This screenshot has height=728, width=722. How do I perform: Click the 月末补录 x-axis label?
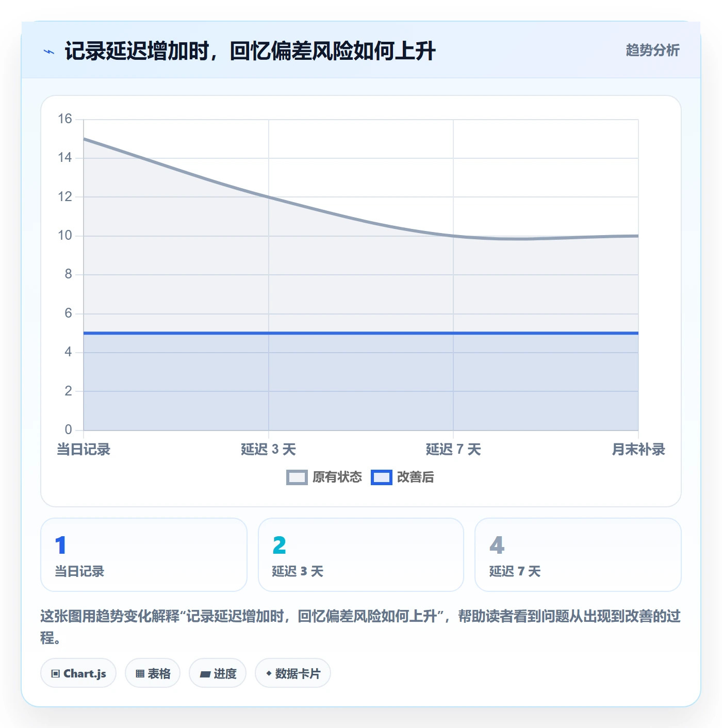(x=638, y=450)
